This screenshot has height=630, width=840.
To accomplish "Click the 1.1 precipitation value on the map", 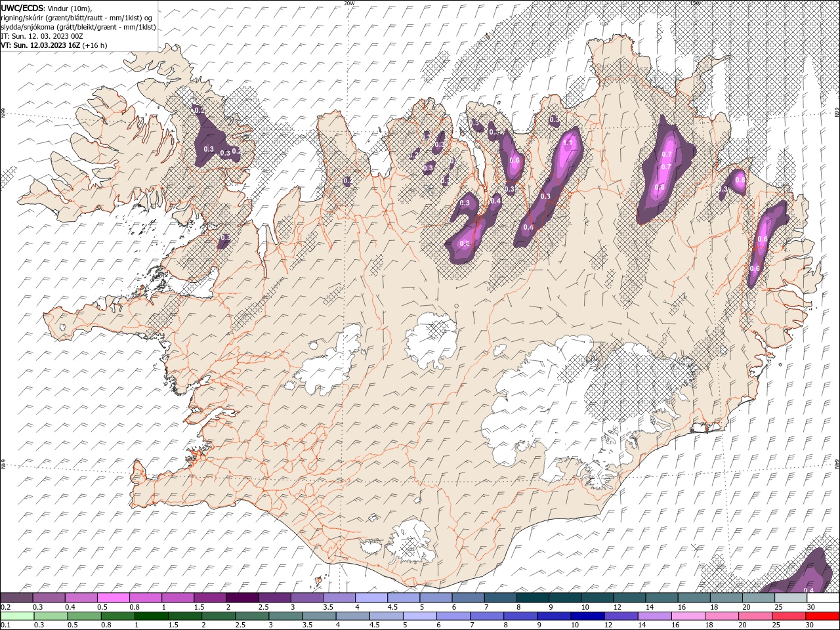I will click(x=568, y=143).
